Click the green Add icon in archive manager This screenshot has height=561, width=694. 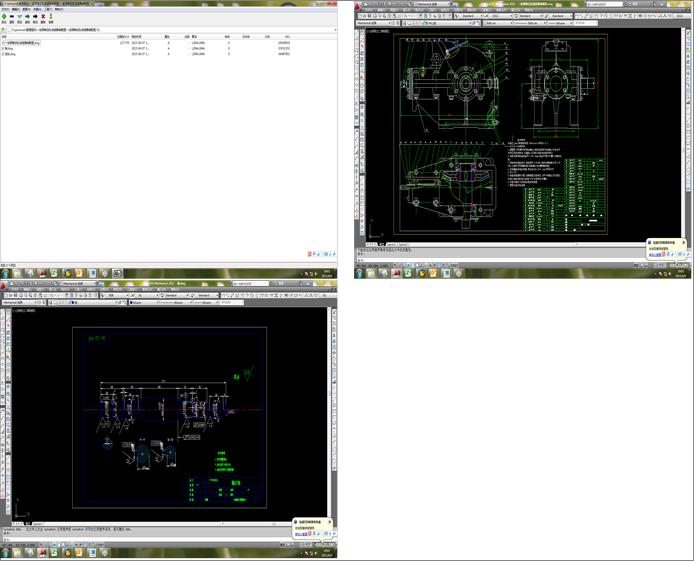click(4, 17)
